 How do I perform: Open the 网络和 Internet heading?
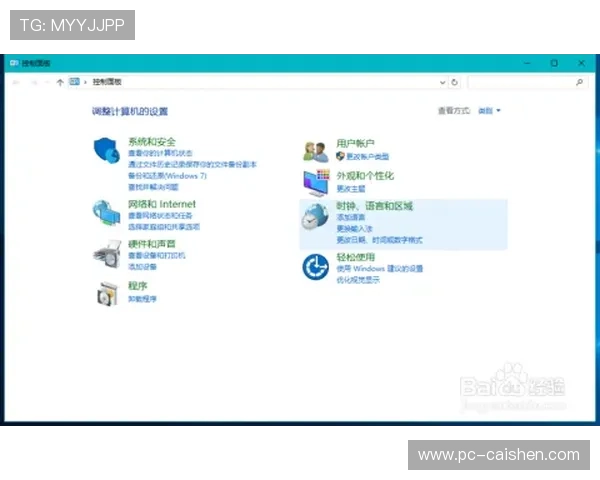tap(162, 204)
